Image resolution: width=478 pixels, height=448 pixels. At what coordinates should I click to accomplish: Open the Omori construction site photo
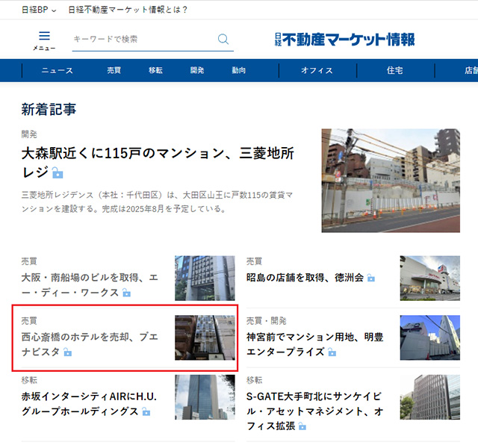click(x=391, y=181)
